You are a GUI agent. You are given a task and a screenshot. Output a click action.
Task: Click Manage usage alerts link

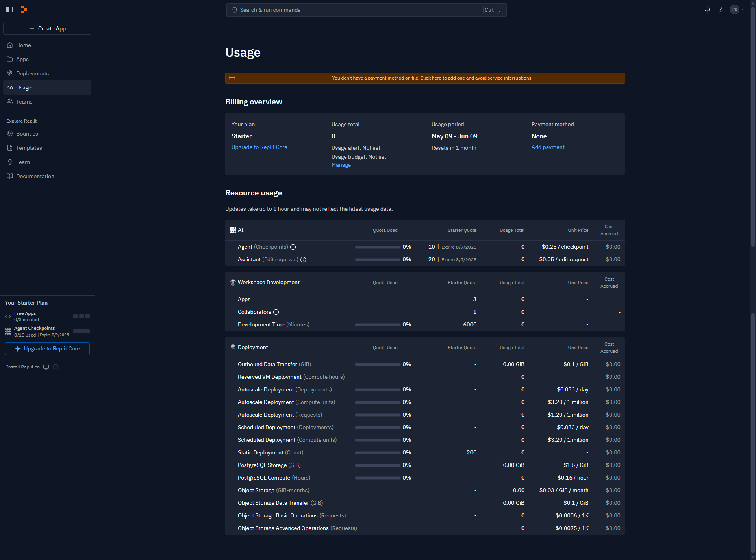(x=341, y=165)
